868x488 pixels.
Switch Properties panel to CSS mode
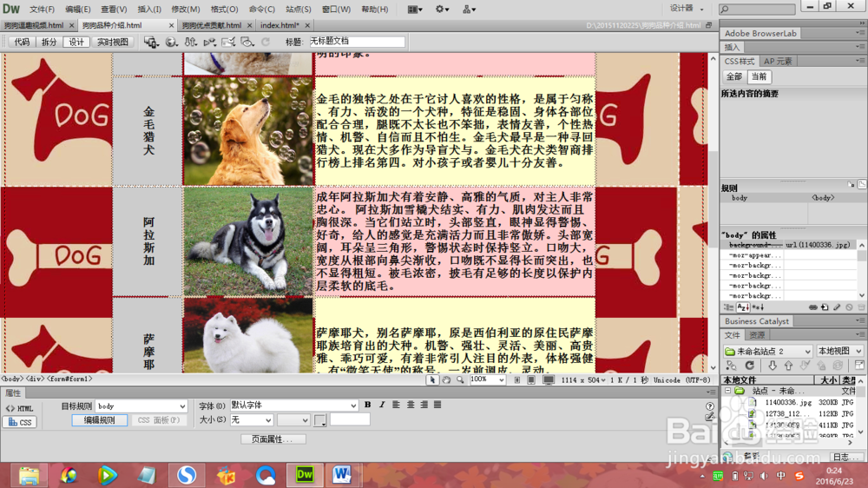(x=20, y=422)
